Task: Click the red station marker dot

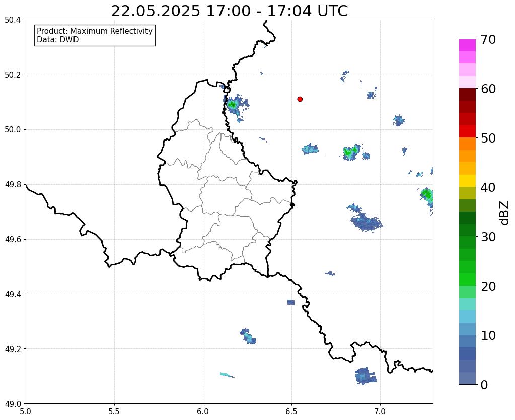Action: pyautogui.click(x=300, y=99)
